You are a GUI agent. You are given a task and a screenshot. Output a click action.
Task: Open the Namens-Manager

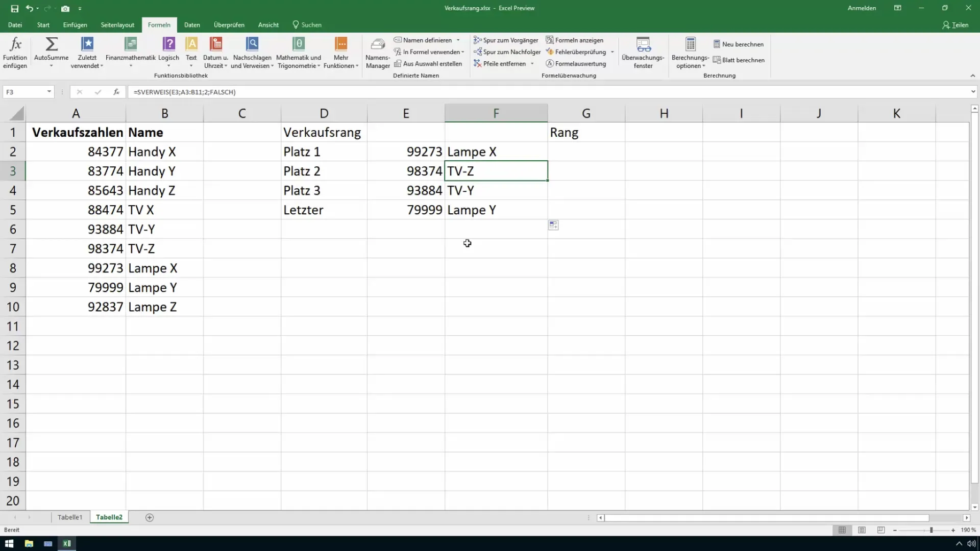378,53
